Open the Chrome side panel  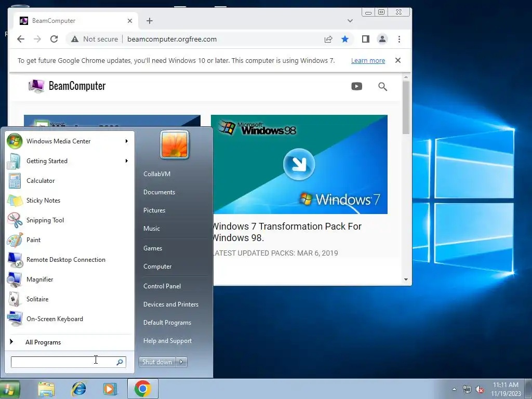365,39
